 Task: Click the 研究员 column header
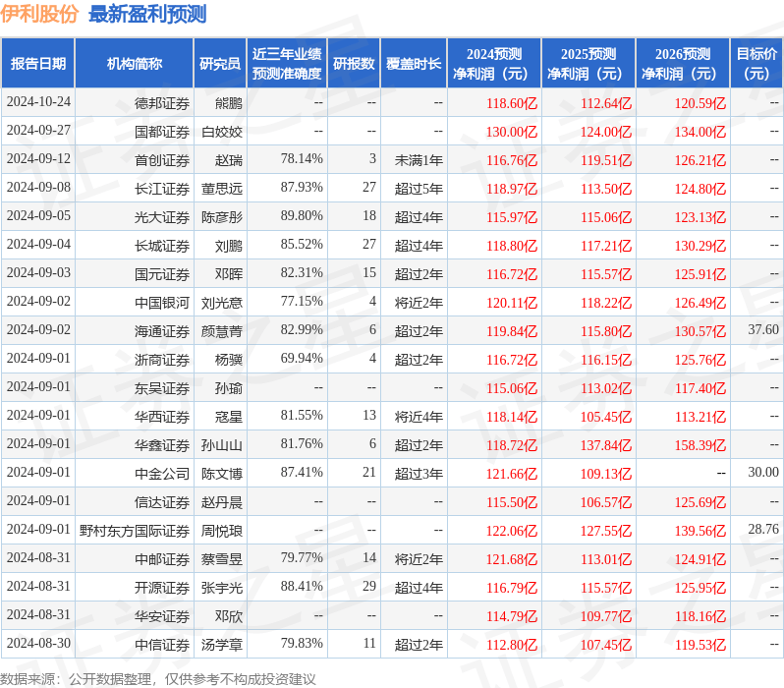click(220, 64)
